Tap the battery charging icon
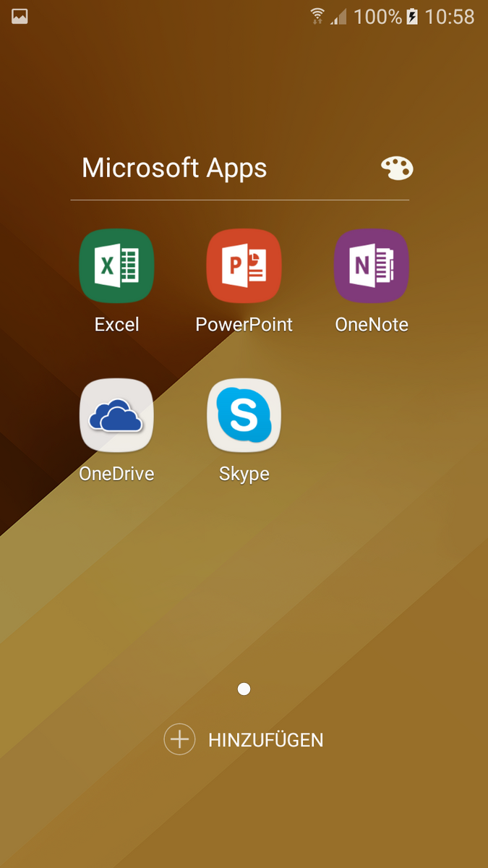This screenshot has height=868, width=488. point(412,16)
